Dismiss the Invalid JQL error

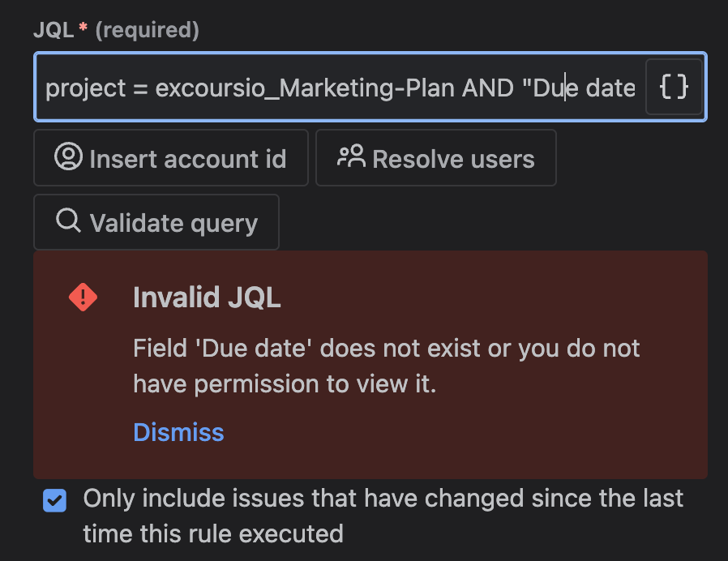(x=178, y=432)
